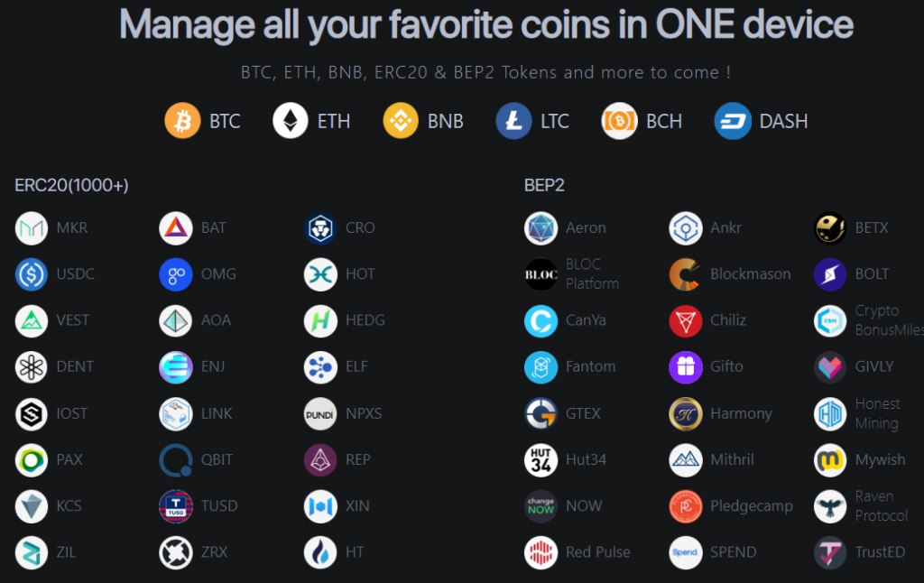Click the Pledgecamp orange icon
This screenshot has height=583, width=924.
point(686,506)
